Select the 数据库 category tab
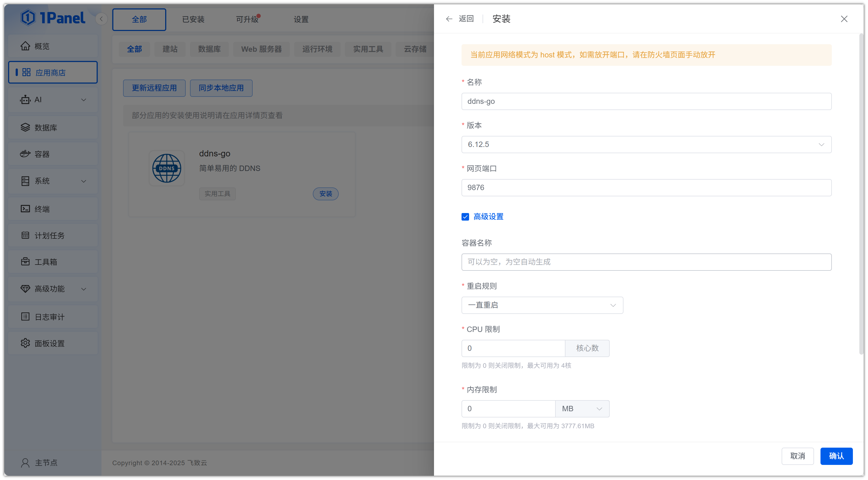868x480 pixels. (209, 49)
